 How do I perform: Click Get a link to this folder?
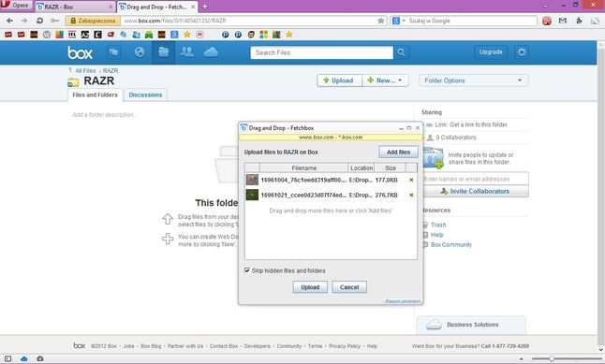(x=479, y=125)
